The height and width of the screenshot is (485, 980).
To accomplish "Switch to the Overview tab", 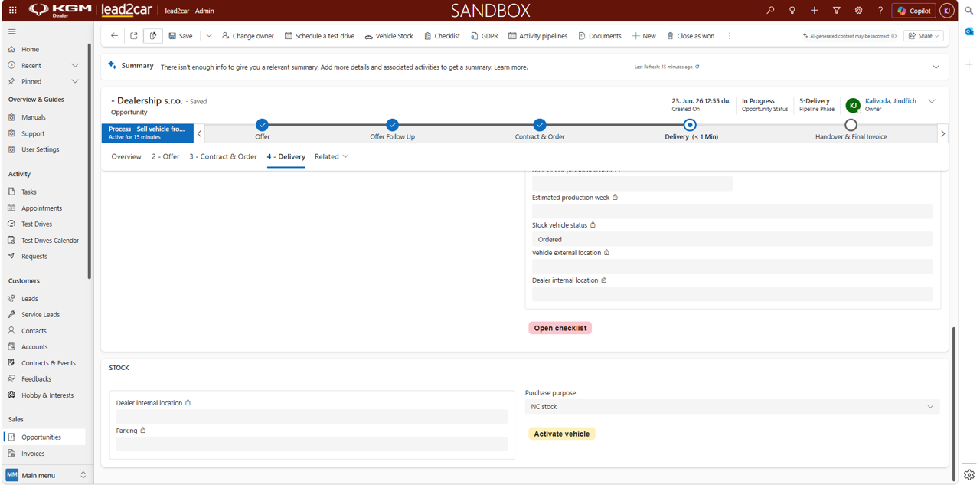I will pos(126,156).
